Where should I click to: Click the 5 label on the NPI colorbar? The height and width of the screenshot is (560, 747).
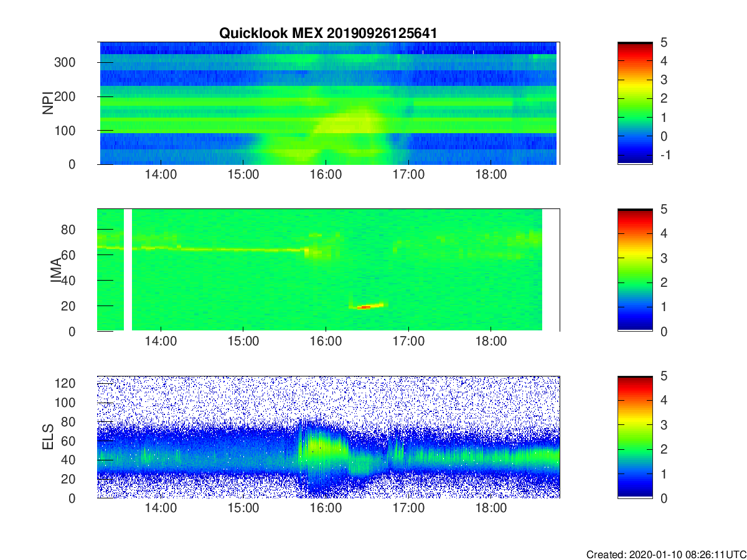[664, 42]
